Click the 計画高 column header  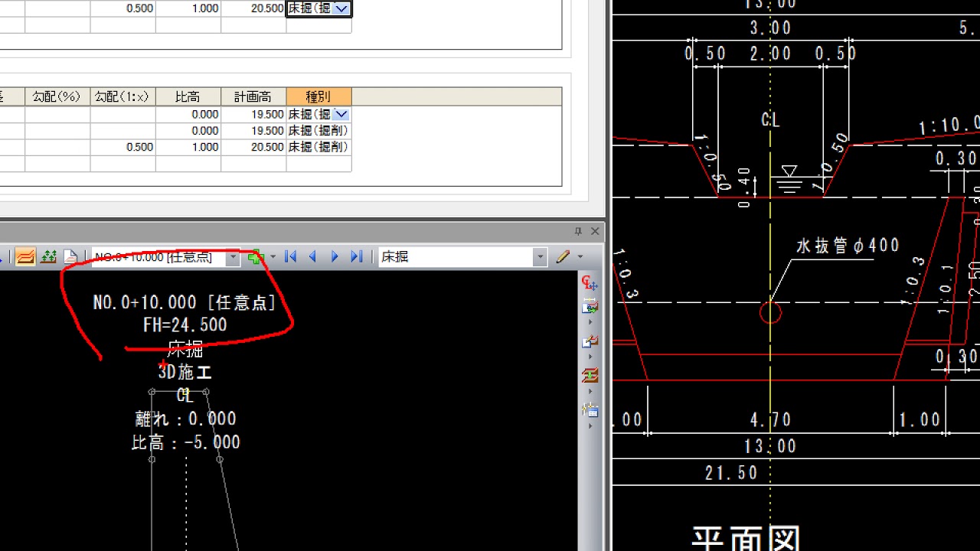[x=254, y=97]
